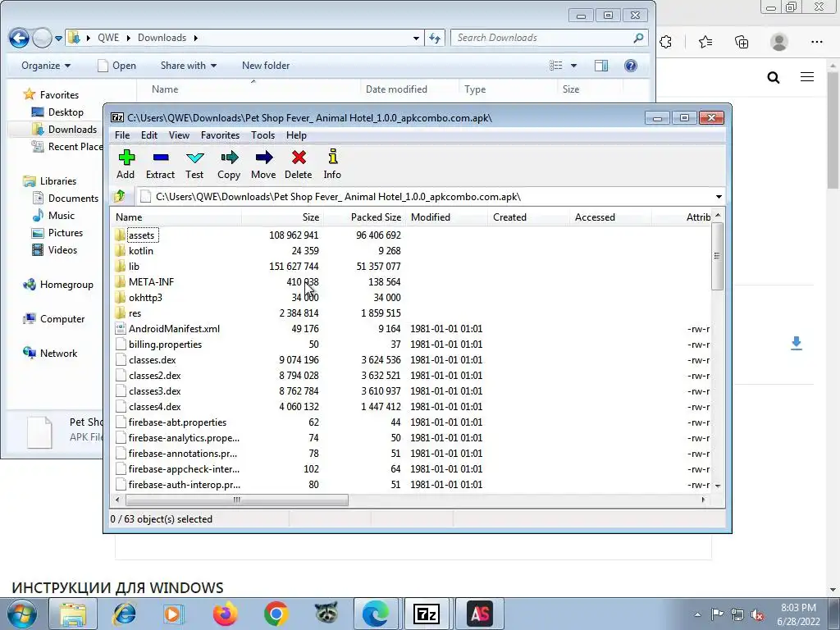This screenshot has height=630, width=840.
Task: Select AndroidManifest.xml file
Action: tap(174, 329)
